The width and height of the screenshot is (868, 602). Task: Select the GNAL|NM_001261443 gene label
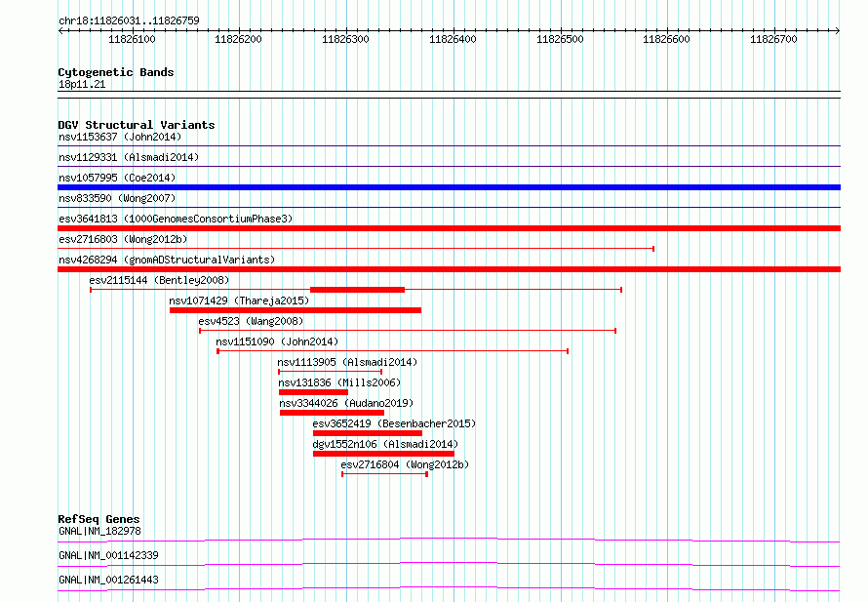pyautogui.click(x=108, y=580)
